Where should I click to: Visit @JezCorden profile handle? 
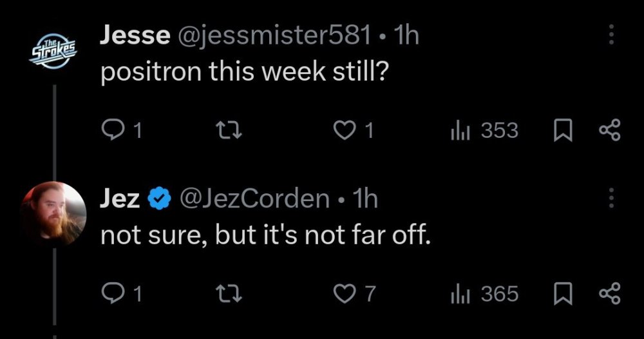click(x=254, y=199)
